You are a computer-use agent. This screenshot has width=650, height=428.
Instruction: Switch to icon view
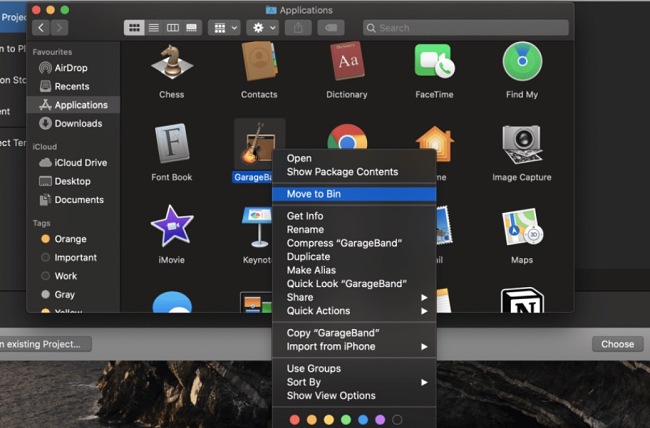(134, 28)
